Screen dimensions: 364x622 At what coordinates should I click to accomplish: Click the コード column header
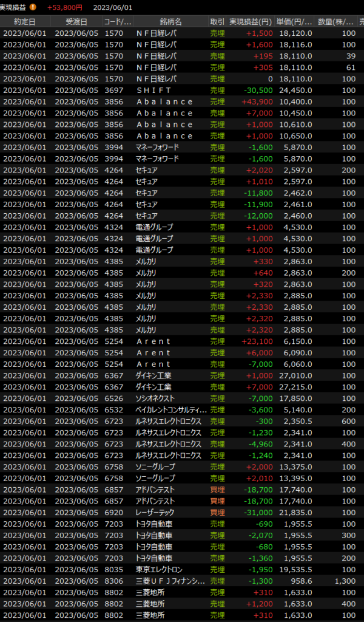click(x=118, y=21)
